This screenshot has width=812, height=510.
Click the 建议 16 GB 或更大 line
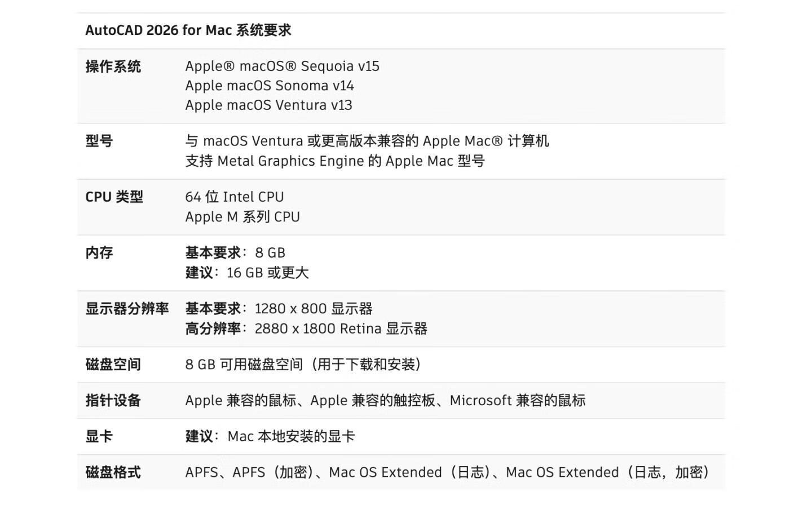pos(247,273)
